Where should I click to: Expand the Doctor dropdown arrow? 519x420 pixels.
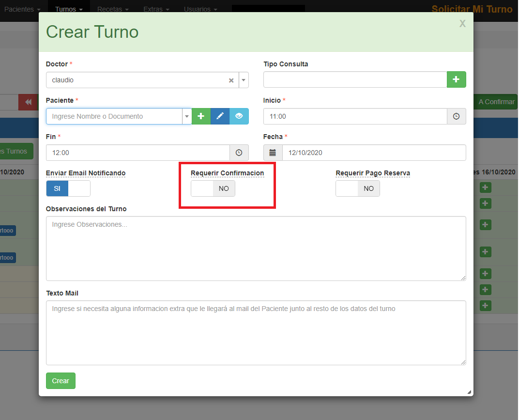click(244, 80)
